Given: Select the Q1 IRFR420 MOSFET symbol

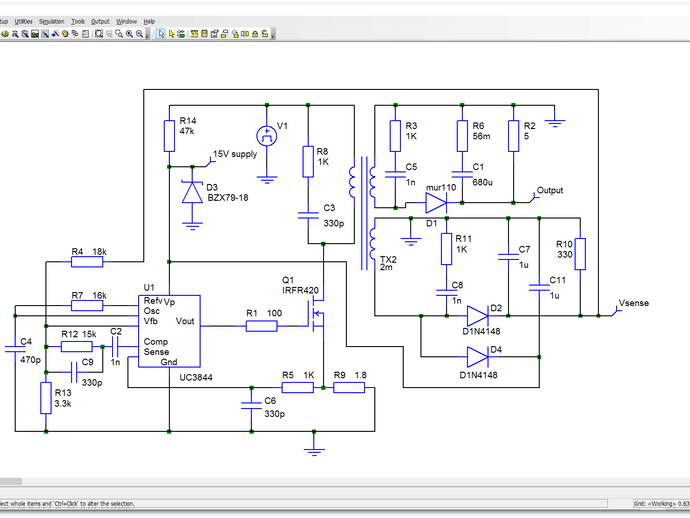Looking at the screenshot, I should pyautogui.click(x=318, y=314).
